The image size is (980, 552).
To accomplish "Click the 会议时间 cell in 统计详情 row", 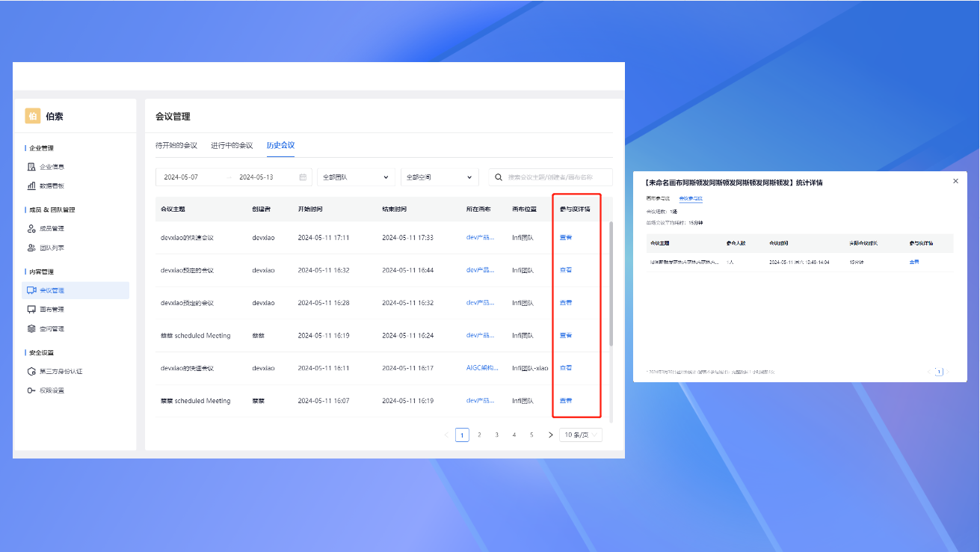I will tap(799, 263).
